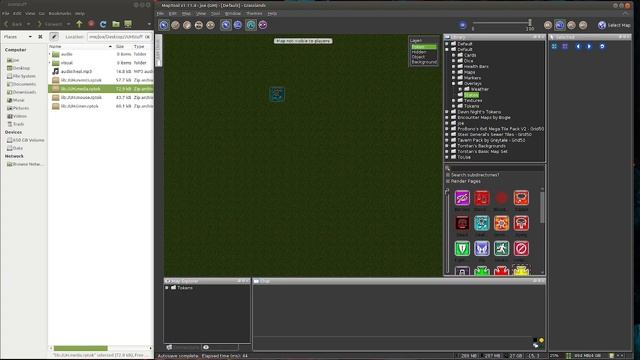Open the Window menu in MapTool
The image size is (640, 360).
233,13
